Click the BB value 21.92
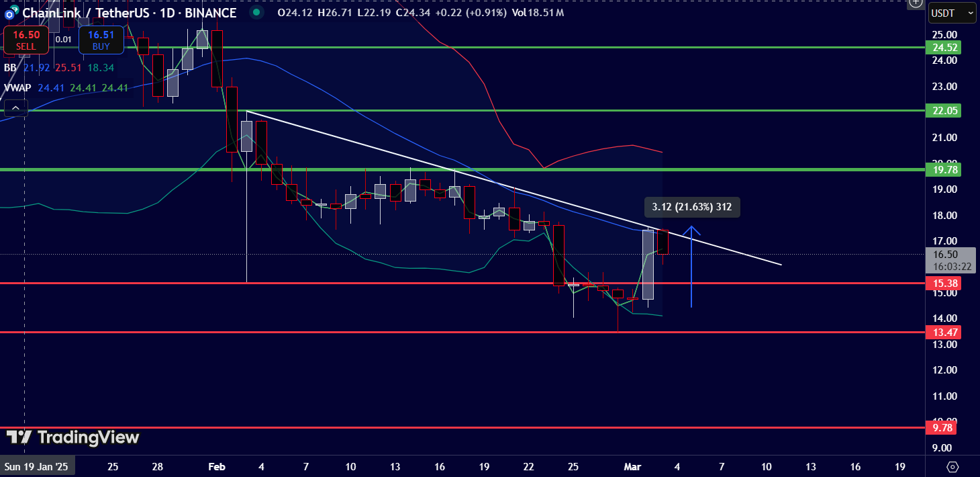 (x=36, y=68)
